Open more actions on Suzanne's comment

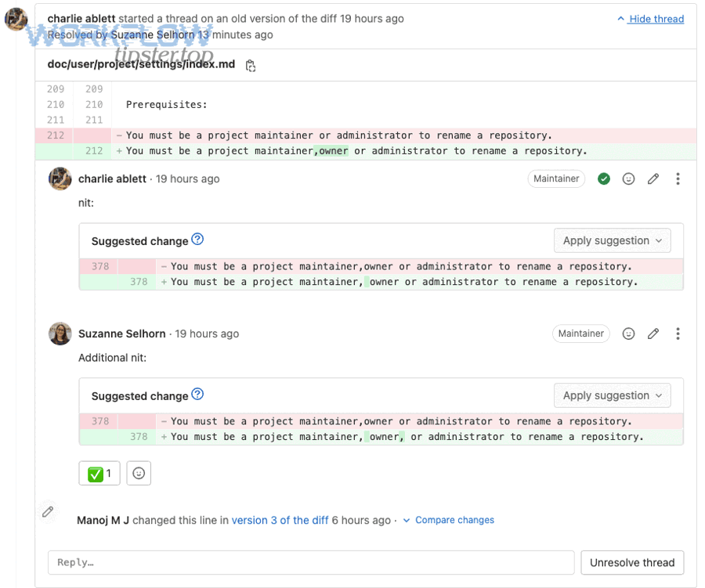pos(678,334)
